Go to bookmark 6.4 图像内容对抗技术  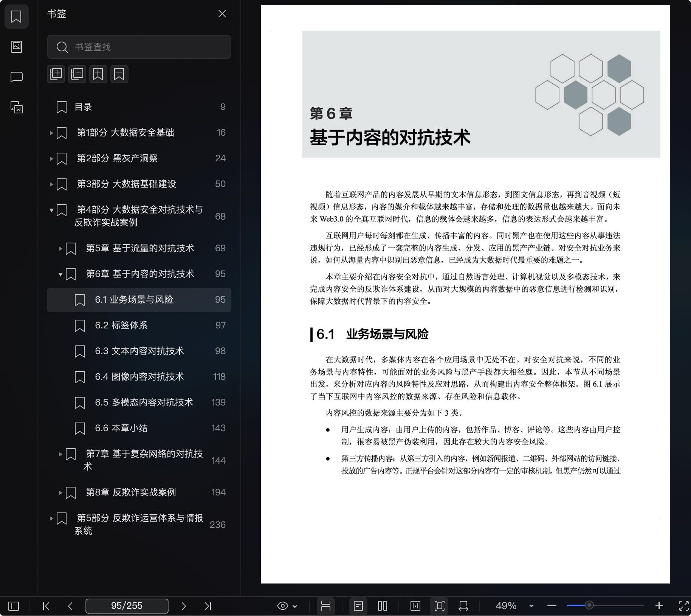139,377
